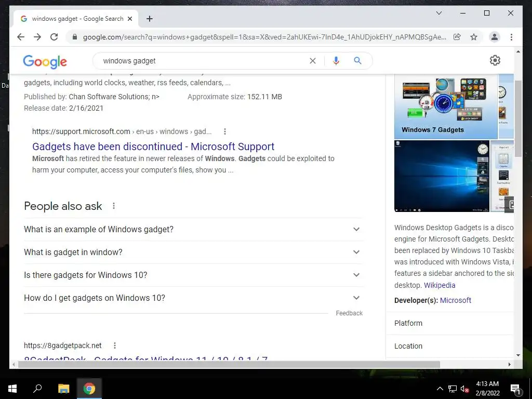Click the Release date: 2/16/2021 text
This screenshot has height=399, width=532.
coord(63,108)
